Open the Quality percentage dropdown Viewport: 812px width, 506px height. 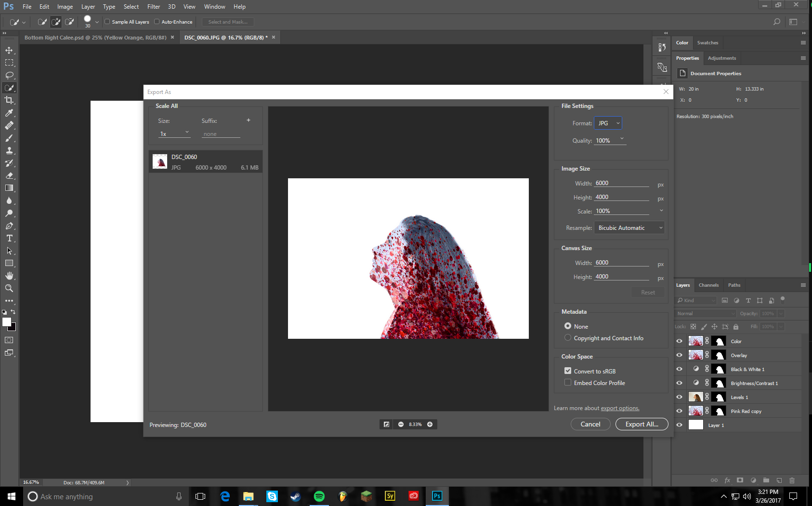coord(622,139)
